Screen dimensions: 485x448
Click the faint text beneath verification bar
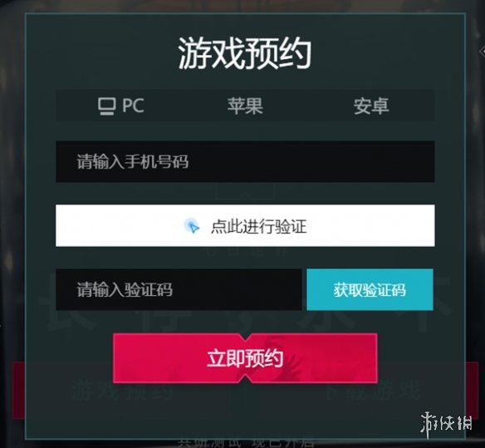coord(247,251)
